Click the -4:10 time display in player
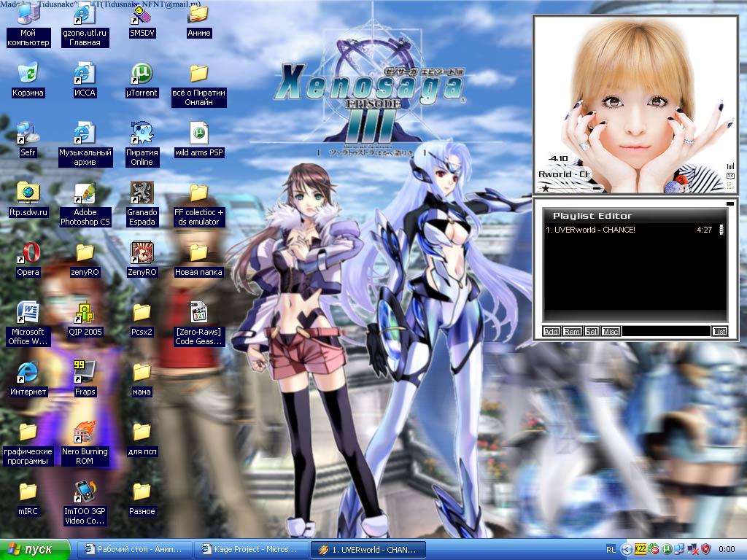 pyautogui.click(x=558, y=158)
